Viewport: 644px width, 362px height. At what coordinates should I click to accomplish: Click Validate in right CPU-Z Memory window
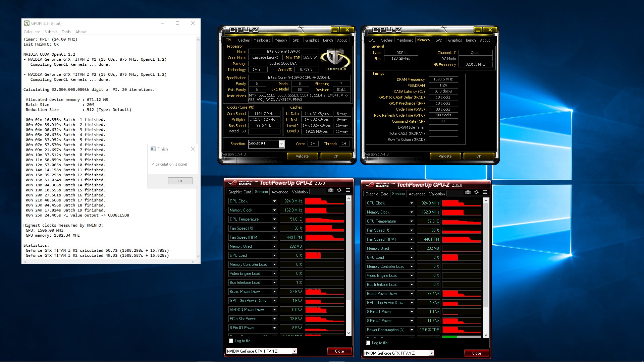[x=445, y=156]
